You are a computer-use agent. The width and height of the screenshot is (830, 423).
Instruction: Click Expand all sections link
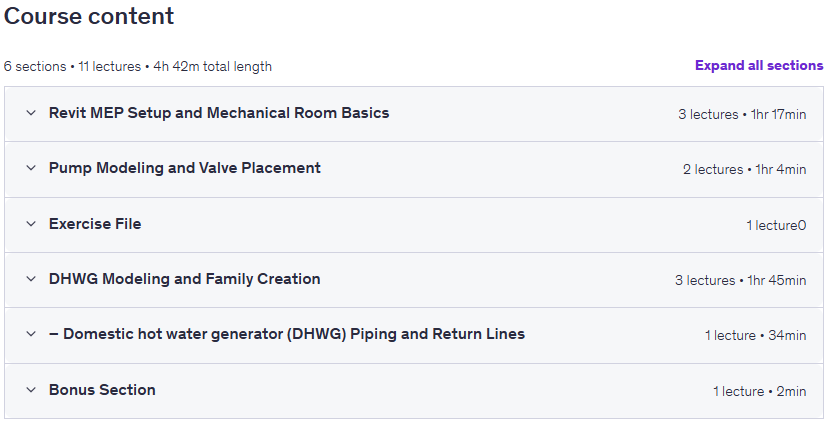[759, 65]
